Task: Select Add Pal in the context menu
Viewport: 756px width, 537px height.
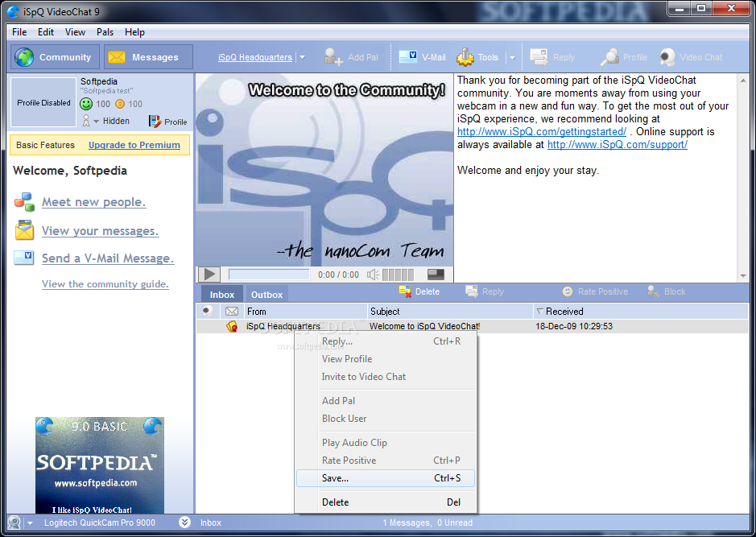Action: tap(386, 401)
